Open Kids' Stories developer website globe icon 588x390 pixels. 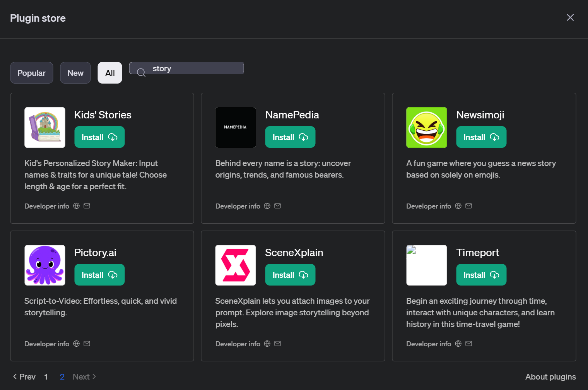76,206
